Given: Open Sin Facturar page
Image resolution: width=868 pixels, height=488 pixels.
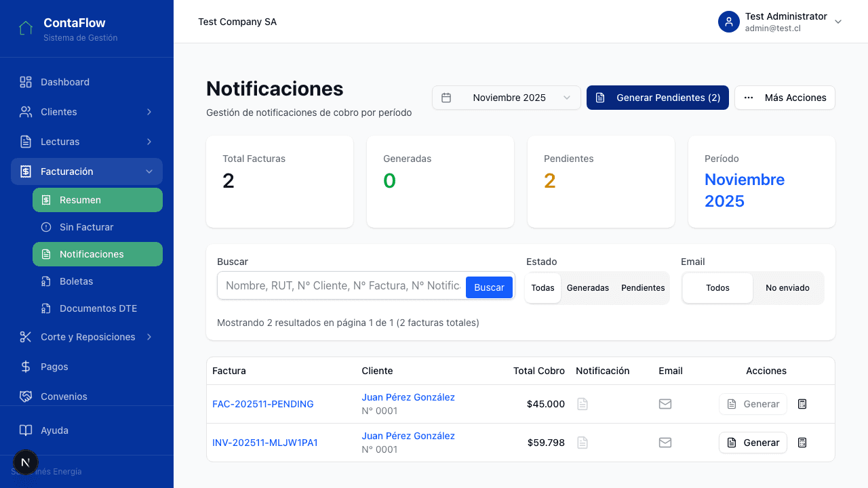Looking at the screenshot, I should point(98,227).
